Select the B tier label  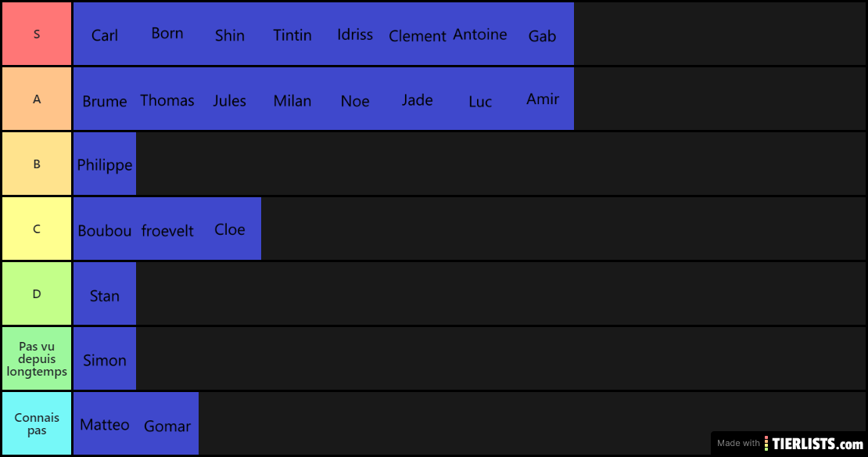(x=37, y=164)
